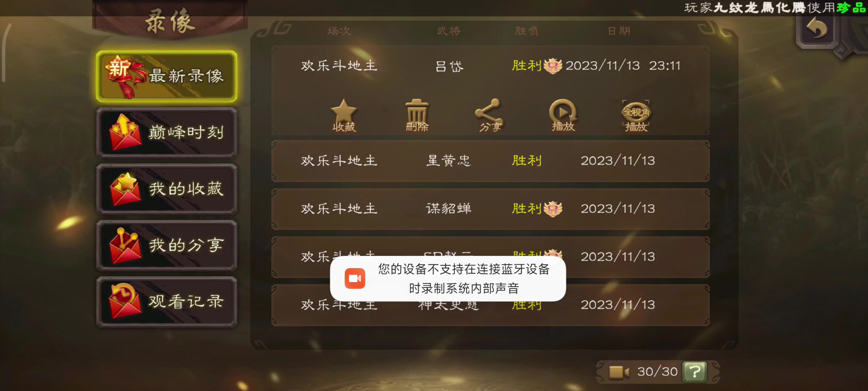
Task: Click the 删除 trash can icon
Action: (x=417, y=115)
